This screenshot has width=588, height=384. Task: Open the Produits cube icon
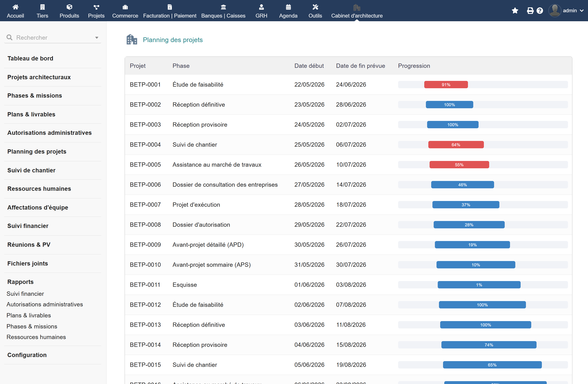coord(69,7)
